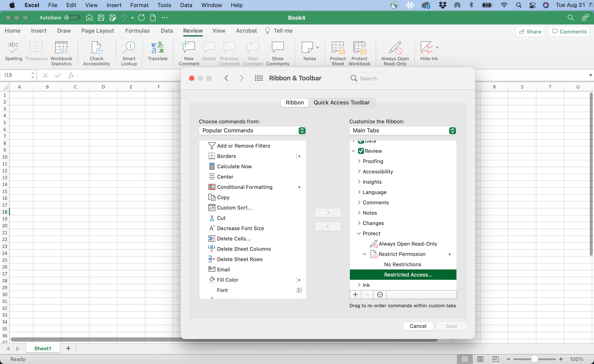
Task: Switch to the Quick Access Toolbar tab
Action: tap(341, 102)
